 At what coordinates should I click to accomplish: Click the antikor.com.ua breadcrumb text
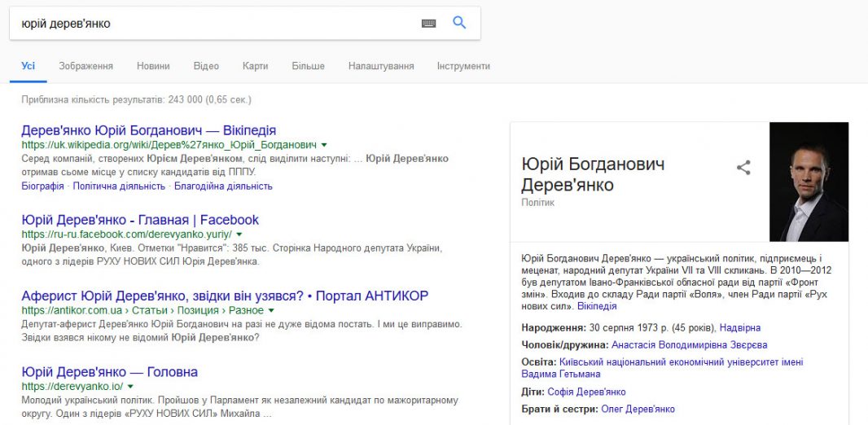click(x=142, y=310)
